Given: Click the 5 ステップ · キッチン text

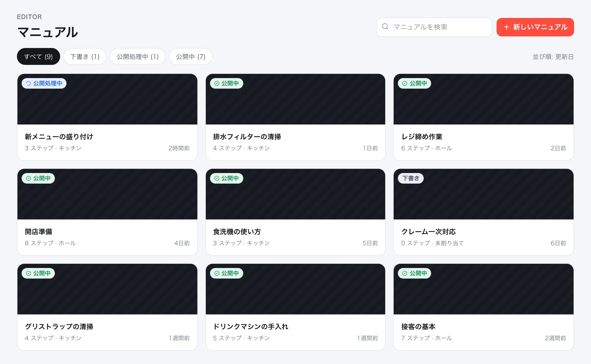Looking at the screenshot, I should [241, 338].
